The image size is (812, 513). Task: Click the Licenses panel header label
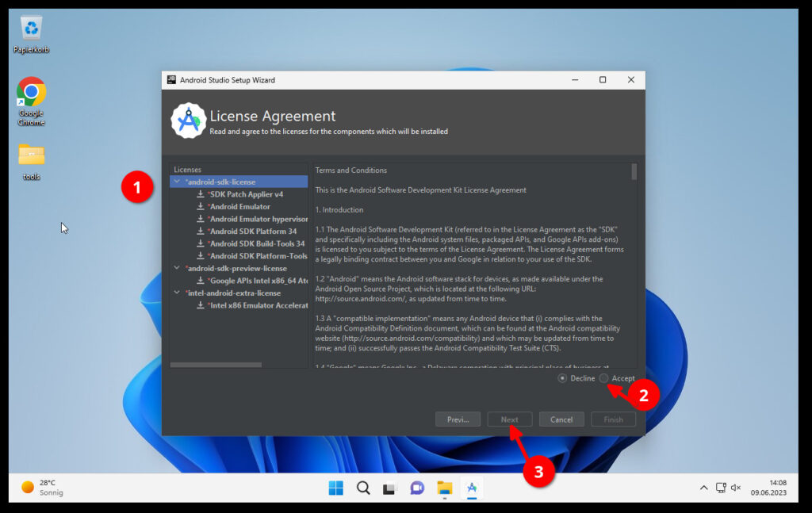(x=187, y=170)
